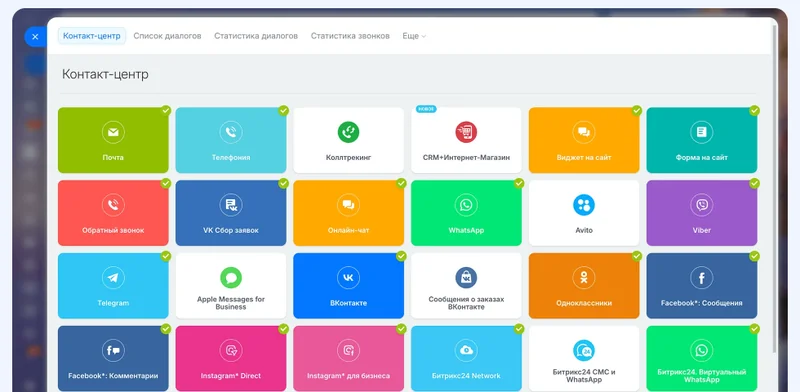Click the Сообщения о заказах ВКонтакте bag icon
Viewport: 800px width, 392px height.
coord(466,278)
